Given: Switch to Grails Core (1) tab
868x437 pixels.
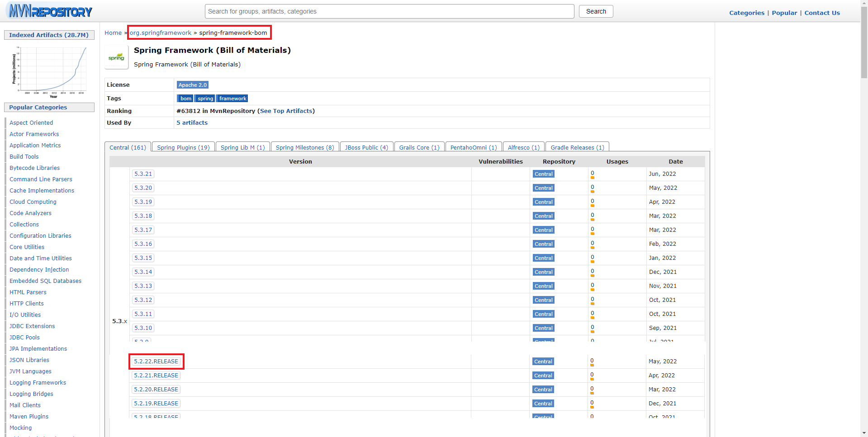Looking at the screenshot, I should point(419,147).
